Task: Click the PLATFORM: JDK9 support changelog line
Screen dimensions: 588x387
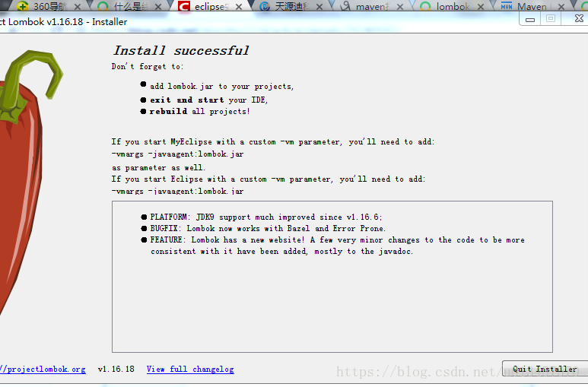Action: pyautogui.click(x=266, y=217)
